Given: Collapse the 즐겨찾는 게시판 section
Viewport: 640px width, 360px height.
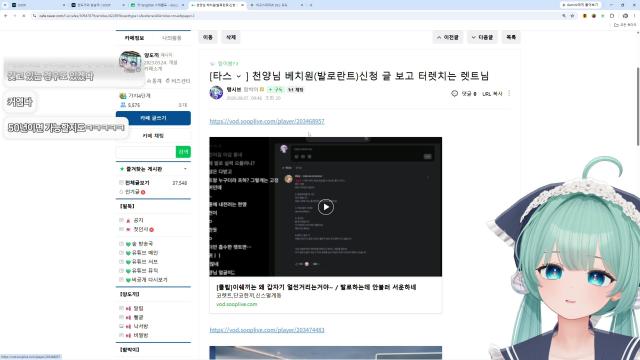Looking at the screenshot, I should click(185, 169).
